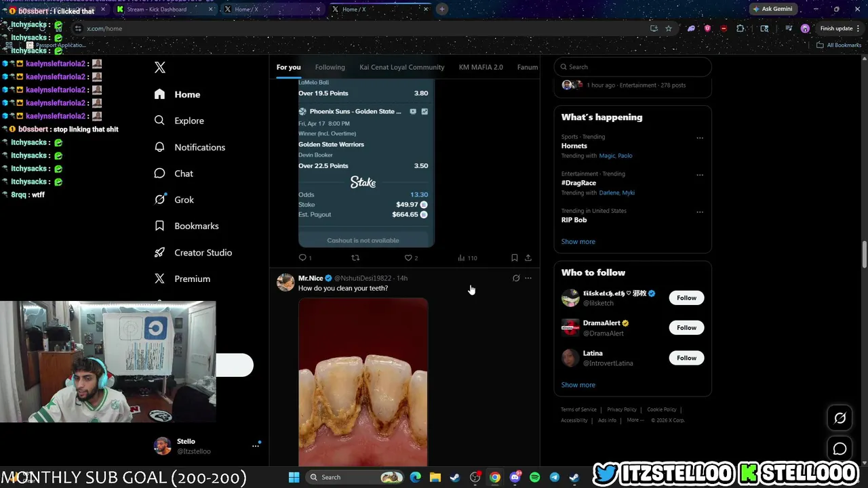Open view analytics on the Stake post
The image size is (868, 488).
pos(467,258)
